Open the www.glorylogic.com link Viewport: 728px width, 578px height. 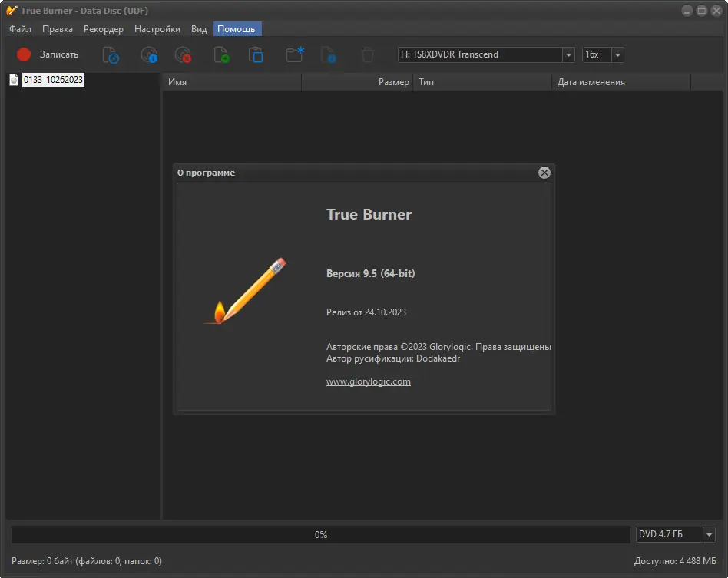369,381
